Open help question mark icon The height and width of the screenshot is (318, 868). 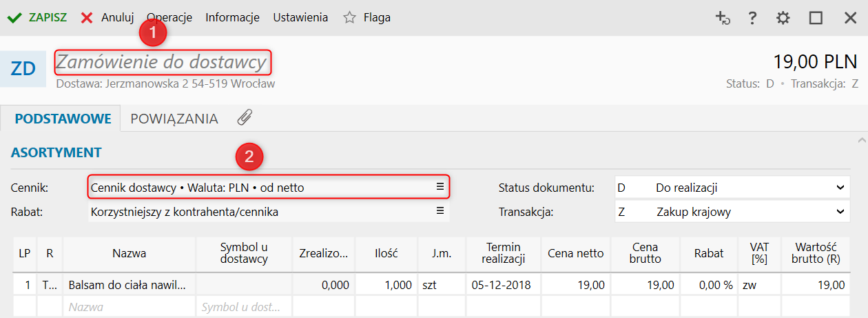(x=753, y=19)
